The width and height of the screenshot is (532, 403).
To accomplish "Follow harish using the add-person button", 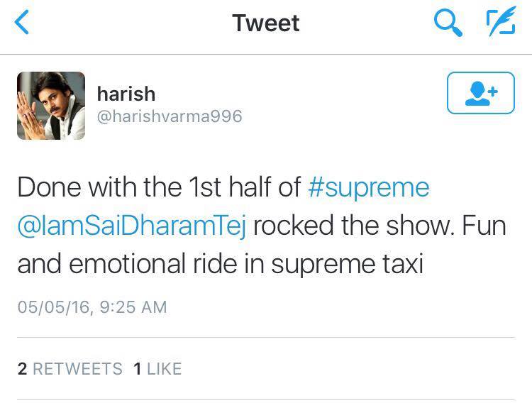I will point(480,93).
